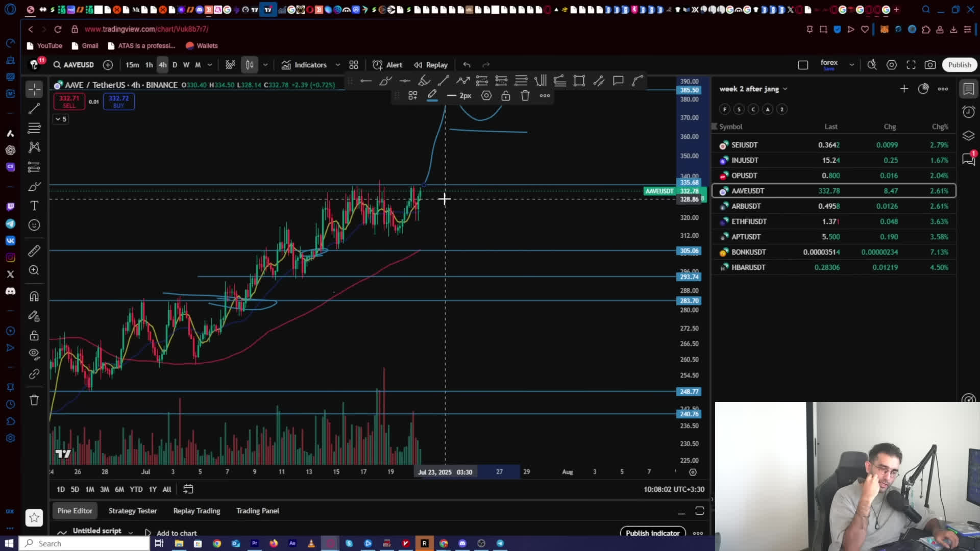Expand the timeframe interval dropdown
The width and height of the screenshot is (980, 551).
point(210,65)
